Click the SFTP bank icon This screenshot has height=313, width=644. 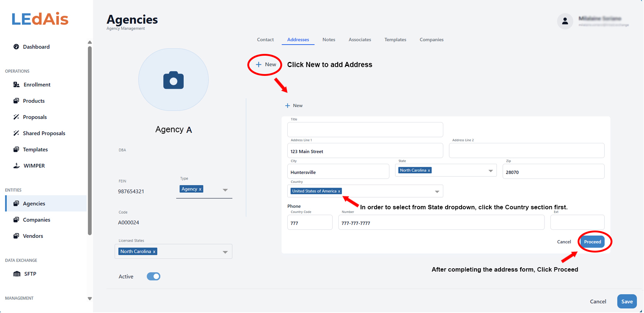tap(17, 274)
